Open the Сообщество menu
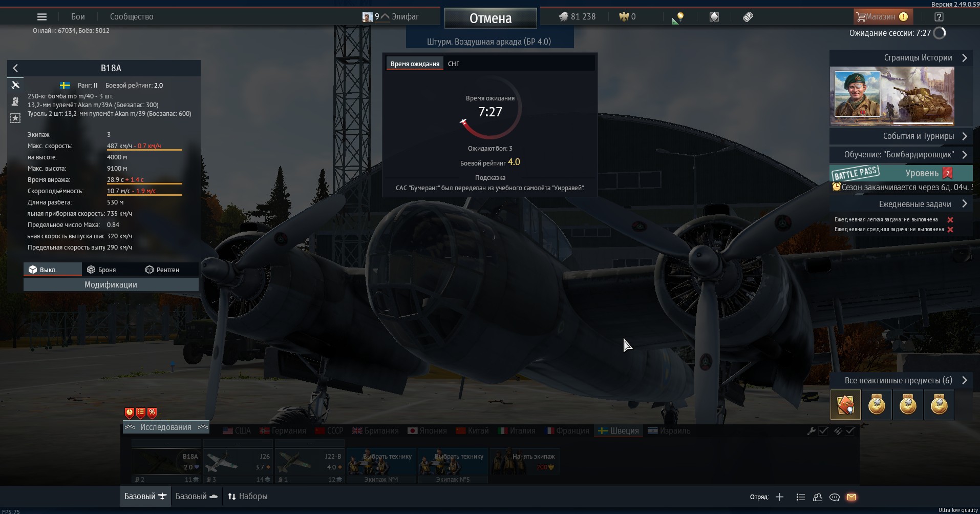The width and height of the screenshot is (980, 514). click(x=132, y=17)
